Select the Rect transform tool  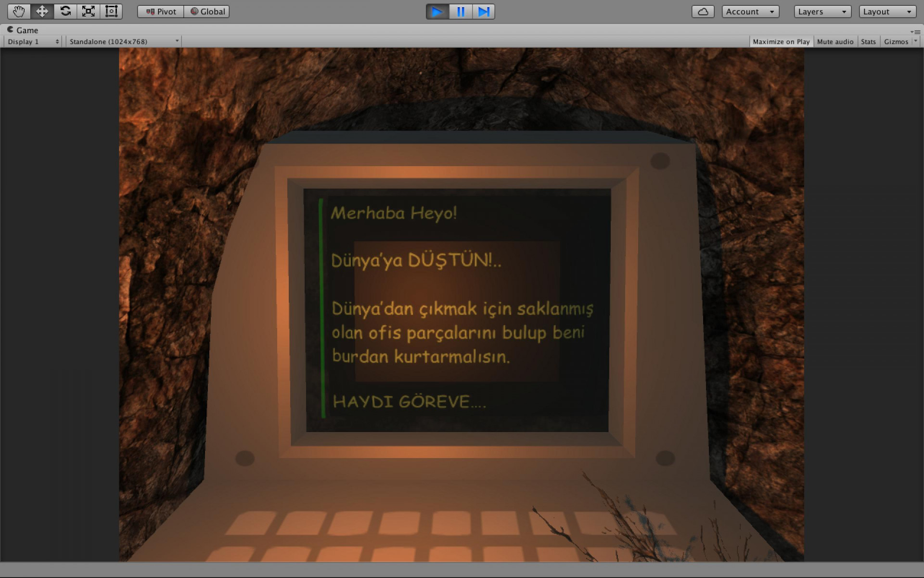pos(111,12)
